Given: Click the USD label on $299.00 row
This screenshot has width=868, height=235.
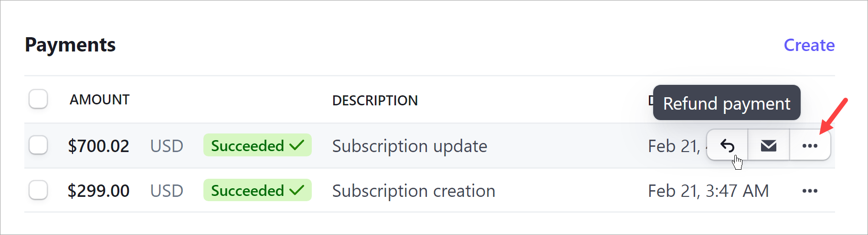Looking at the screenshot, I should click(x=167, y=191).
